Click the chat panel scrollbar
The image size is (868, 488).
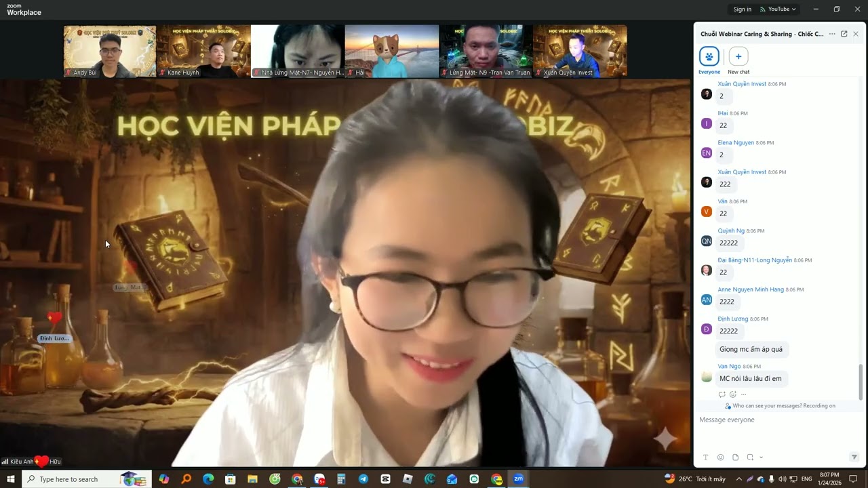(861, 382)
